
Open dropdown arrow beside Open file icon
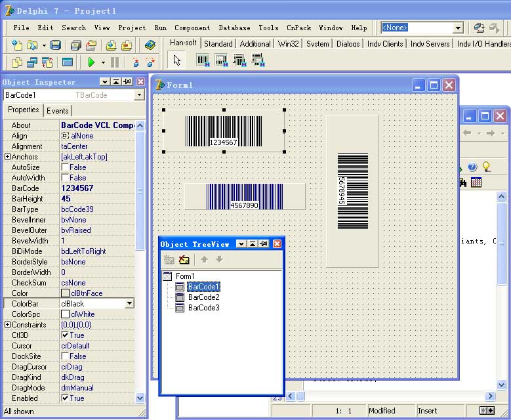pyautogui.click(x=44, y=45)
